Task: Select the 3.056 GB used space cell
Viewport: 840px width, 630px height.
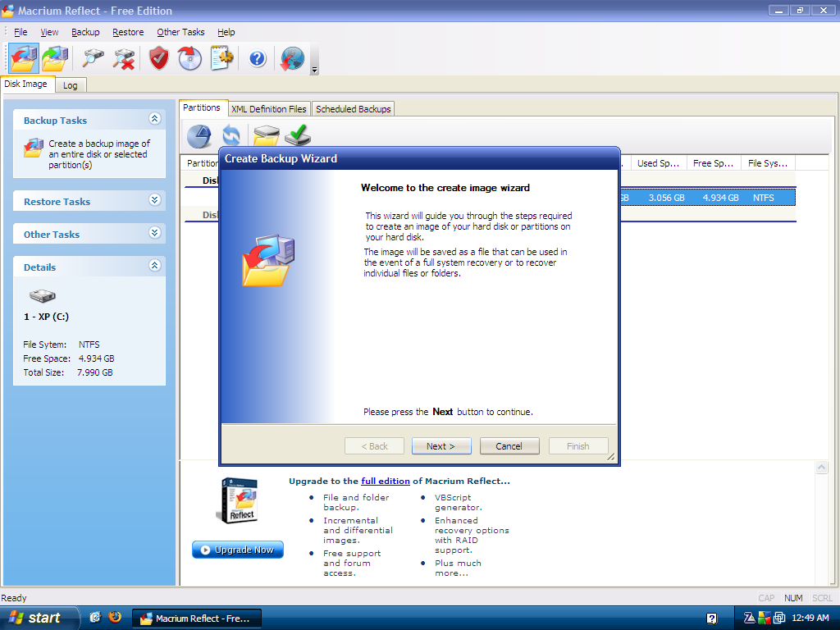Action: pyautogui.click(x=666, y=198)
